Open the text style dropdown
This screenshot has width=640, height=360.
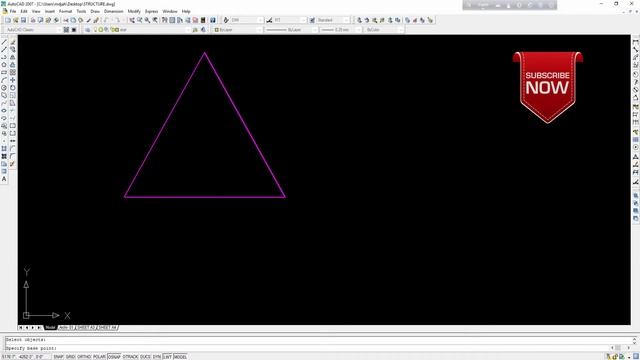(x=247, y=20)
